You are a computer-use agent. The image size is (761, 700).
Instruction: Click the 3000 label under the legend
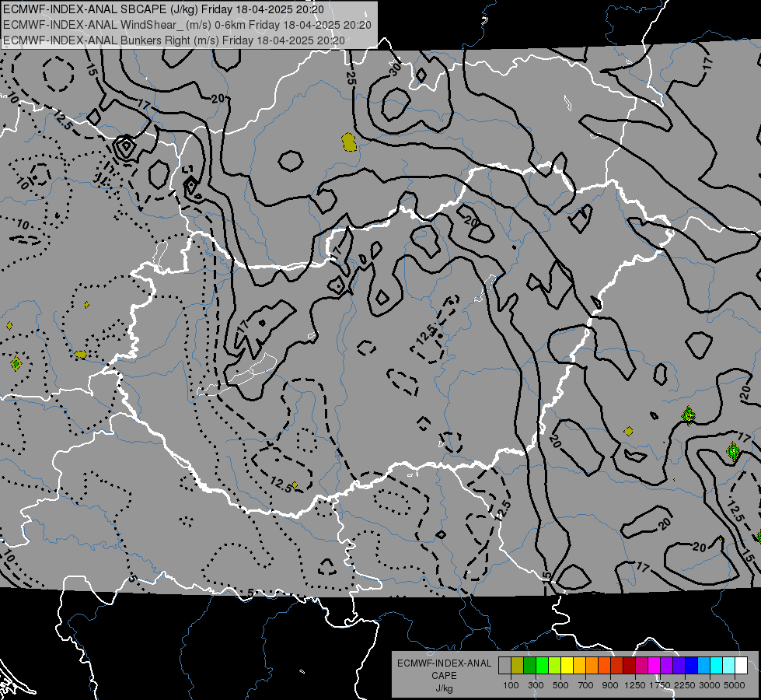pos(710,685)
